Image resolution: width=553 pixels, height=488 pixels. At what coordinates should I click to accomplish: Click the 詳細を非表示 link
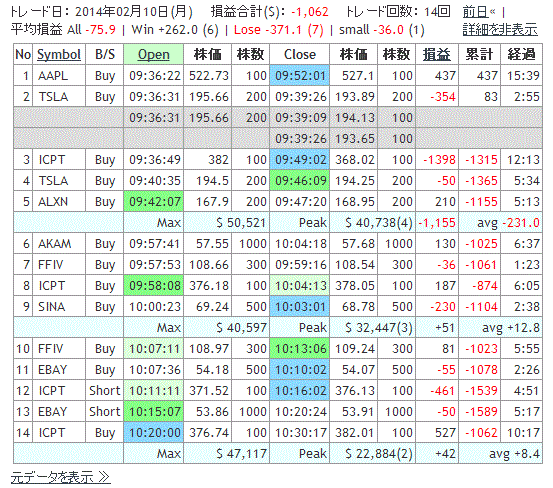pos(500,30)
